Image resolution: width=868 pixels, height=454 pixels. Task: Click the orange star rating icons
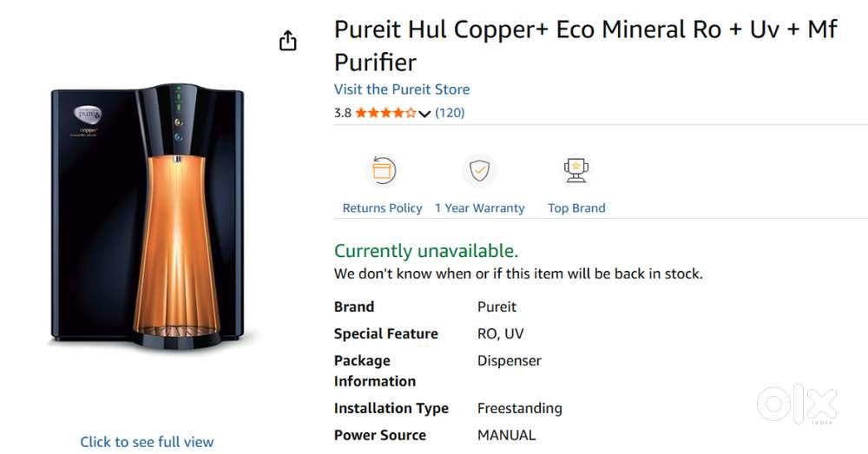click(x=385, y=113)
